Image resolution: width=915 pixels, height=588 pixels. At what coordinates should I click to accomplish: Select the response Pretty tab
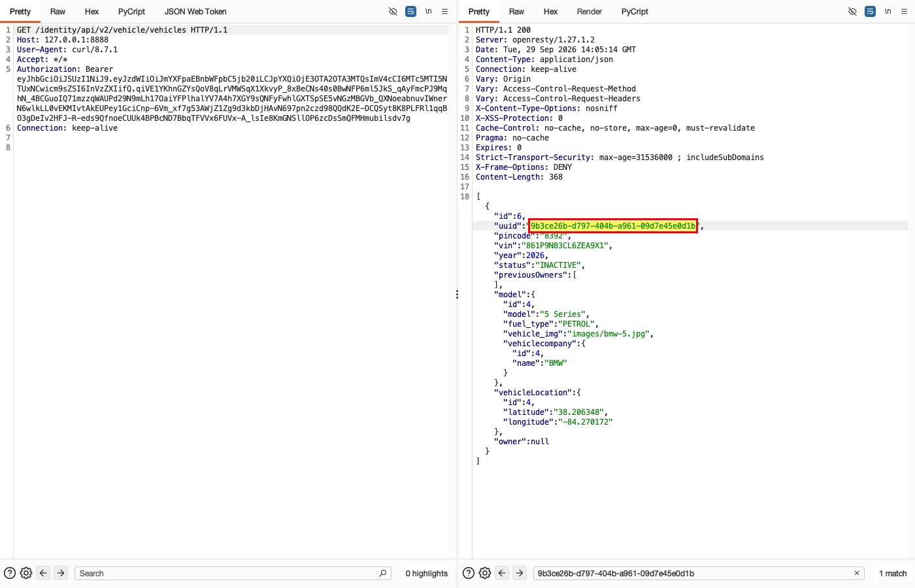point(479,12)
